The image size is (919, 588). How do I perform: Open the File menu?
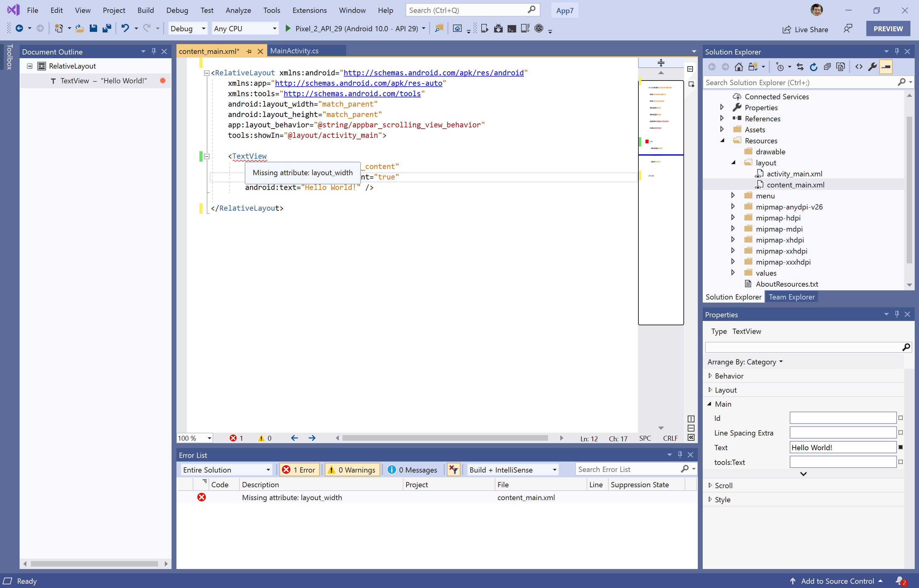tap(32, 10)
